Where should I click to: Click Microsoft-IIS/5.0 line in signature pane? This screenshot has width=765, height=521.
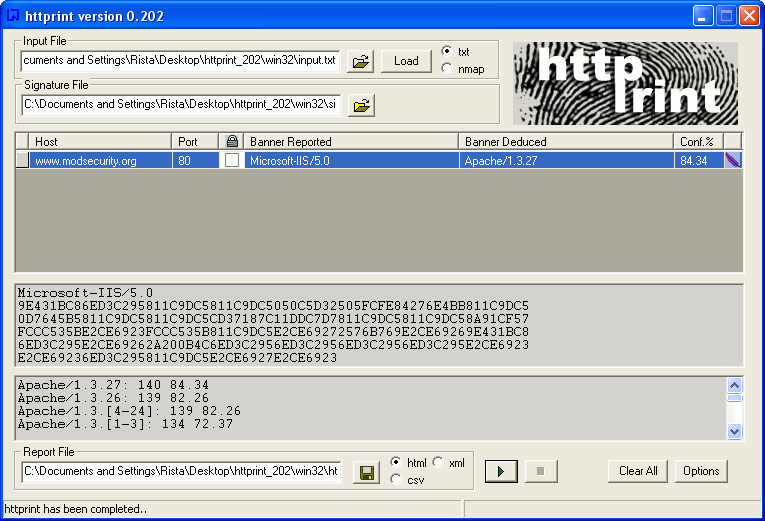[85, 293]
